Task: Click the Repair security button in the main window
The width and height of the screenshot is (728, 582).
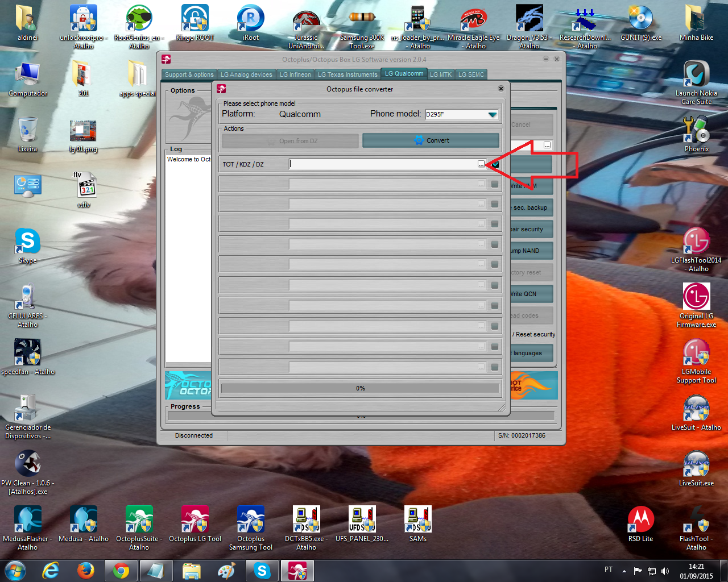Action: pyautogui.click(x=531, y=229)
